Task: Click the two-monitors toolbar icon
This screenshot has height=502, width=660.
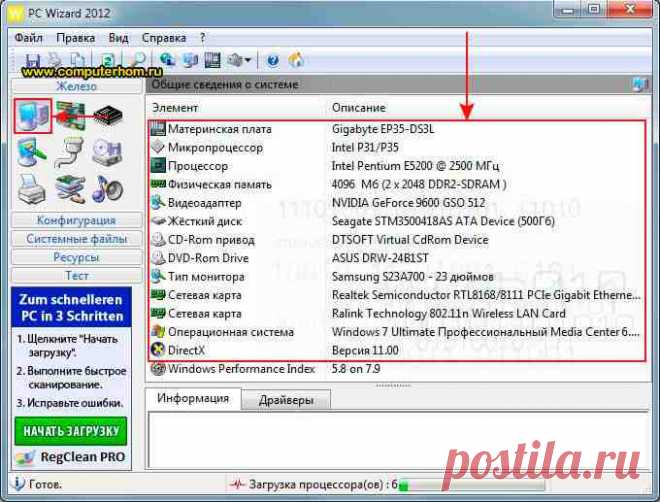Action: click(190, 60)
